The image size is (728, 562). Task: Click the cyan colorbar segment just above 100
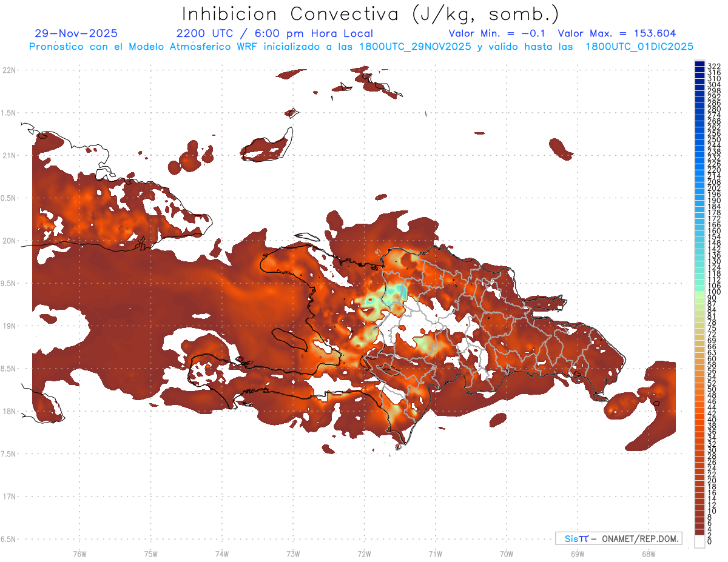(699, 285)
